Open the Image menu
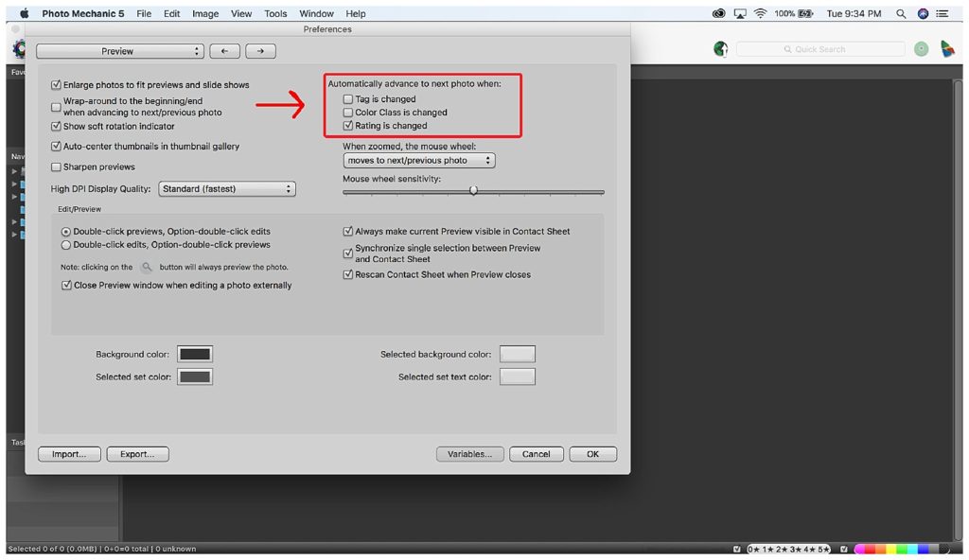 pyautogui.click(x=205, y=13)
